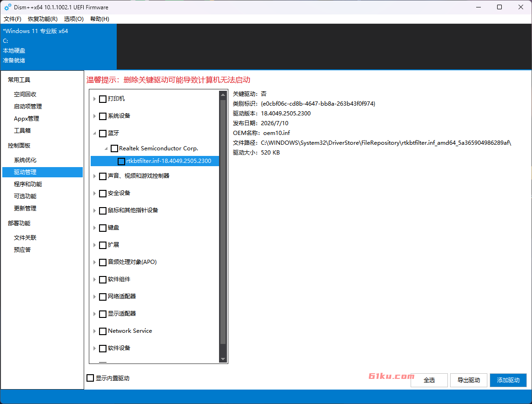The height and width of the screenshot is (404, 532).
Task: Expand the 音频处理对象(APO) node
Action: [x=95, y=263]
